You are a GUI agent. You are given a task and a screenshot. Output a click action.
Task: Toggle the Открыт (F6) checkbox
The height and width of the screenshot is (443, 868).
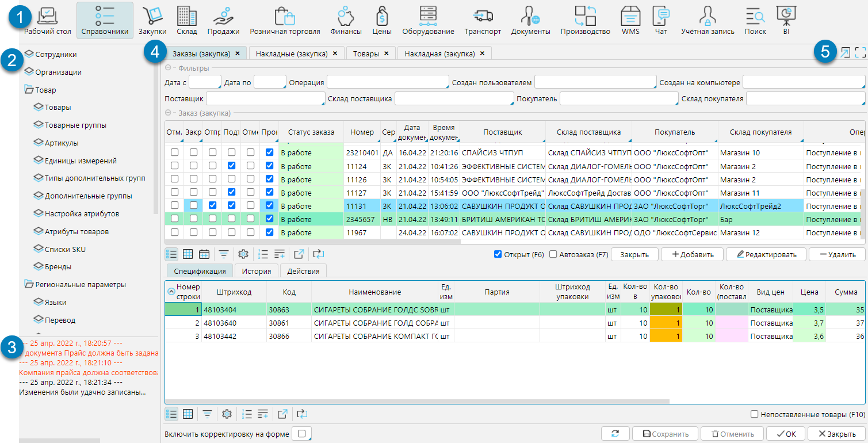(x=498, y=254)
